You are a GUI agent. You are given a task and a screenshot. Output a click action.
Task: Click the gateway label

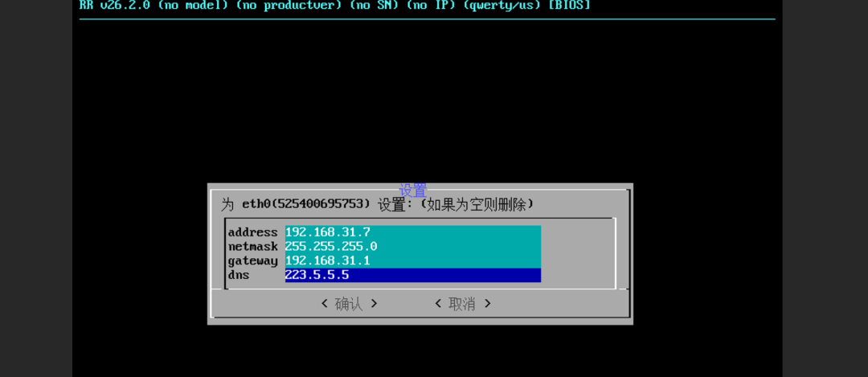[x=252, y=260]
